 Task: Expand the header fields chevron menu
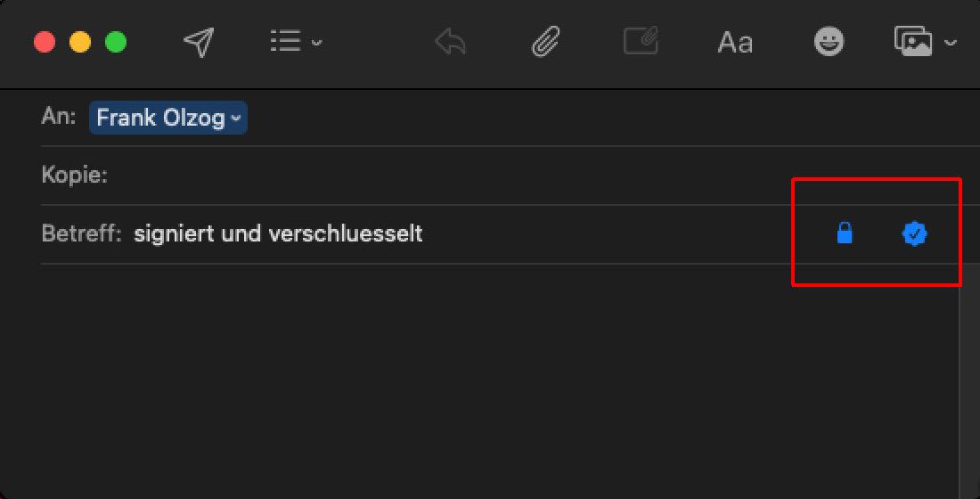316,43
